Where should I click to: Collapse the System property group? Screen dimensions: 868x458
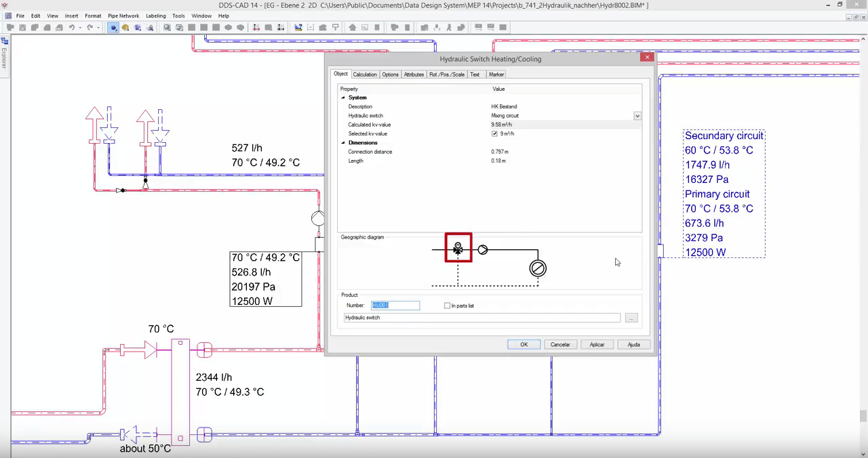(x=343, y=98)
